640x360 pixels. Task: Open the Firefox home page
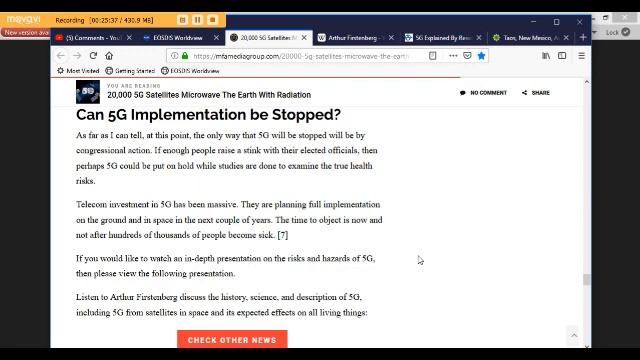tap(109, 56)
